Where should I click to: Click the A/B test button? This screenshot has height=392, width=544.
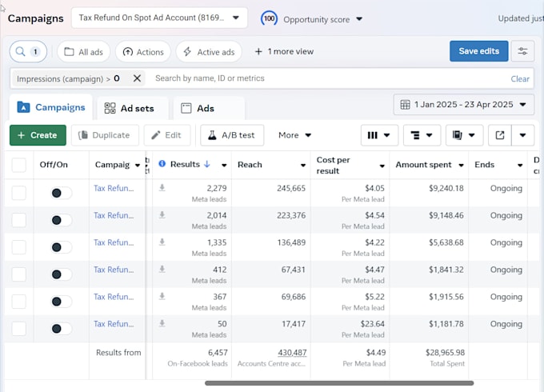point(232,135)
